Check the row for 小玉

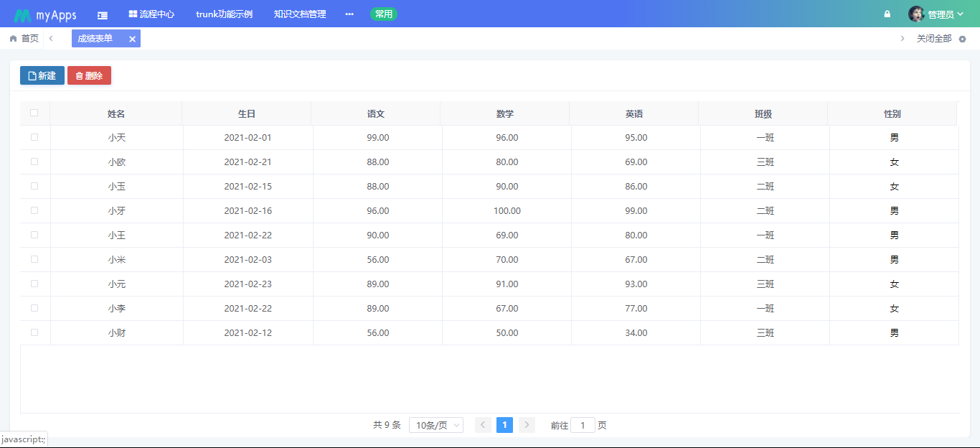click(34, 186)
